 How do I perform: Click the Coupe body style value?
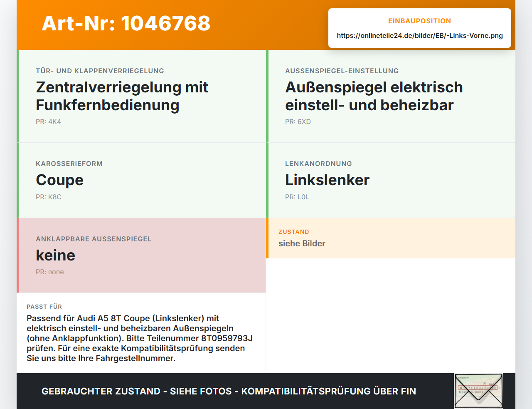point(59,180)
